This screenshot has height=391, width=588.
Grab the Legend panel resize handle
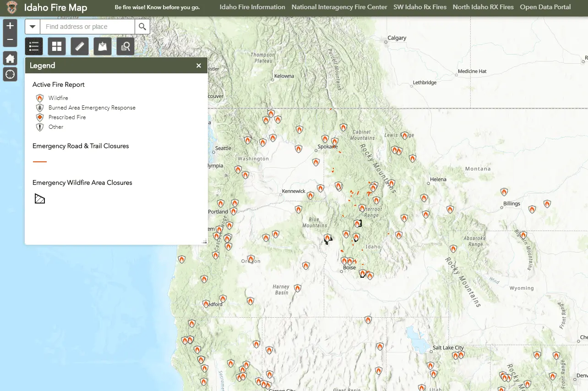(x=205, y=242)
